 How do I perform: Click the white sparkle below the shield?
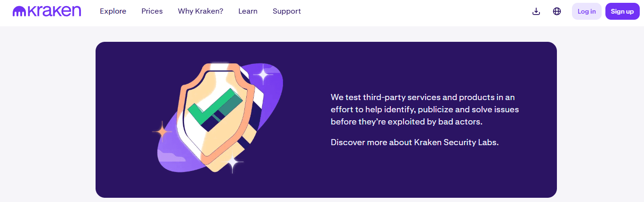coord(233,162)
